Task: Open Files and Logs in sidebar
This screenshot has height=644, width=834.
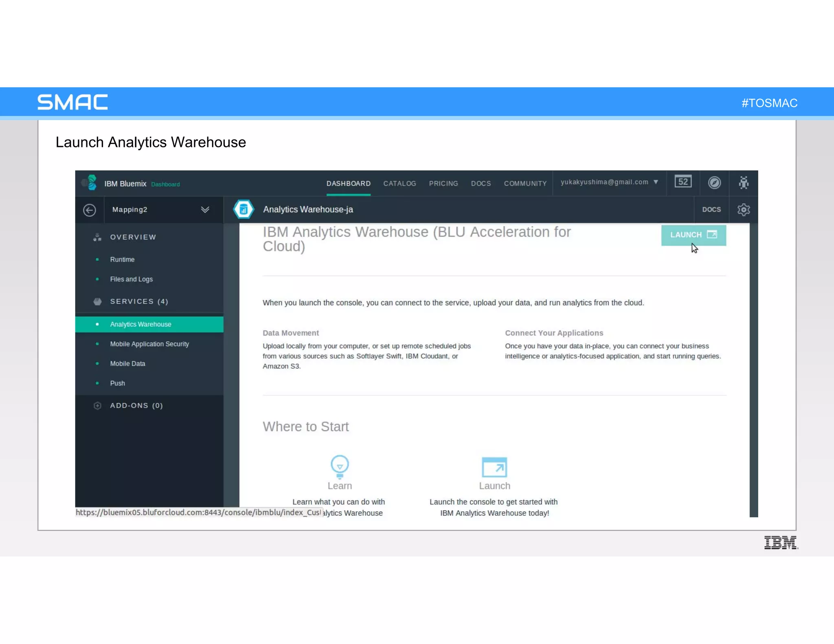Action: click(131, 279)
